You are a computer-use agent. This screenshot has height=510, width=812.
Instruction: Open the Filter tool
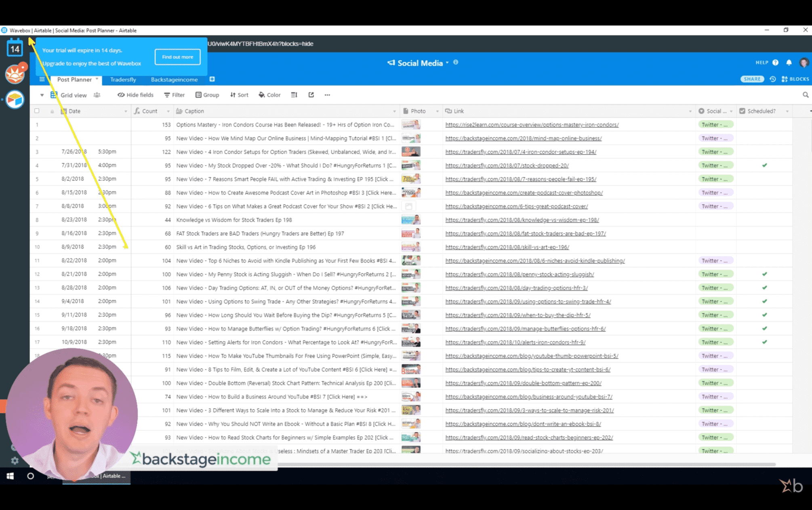point(174,95)
